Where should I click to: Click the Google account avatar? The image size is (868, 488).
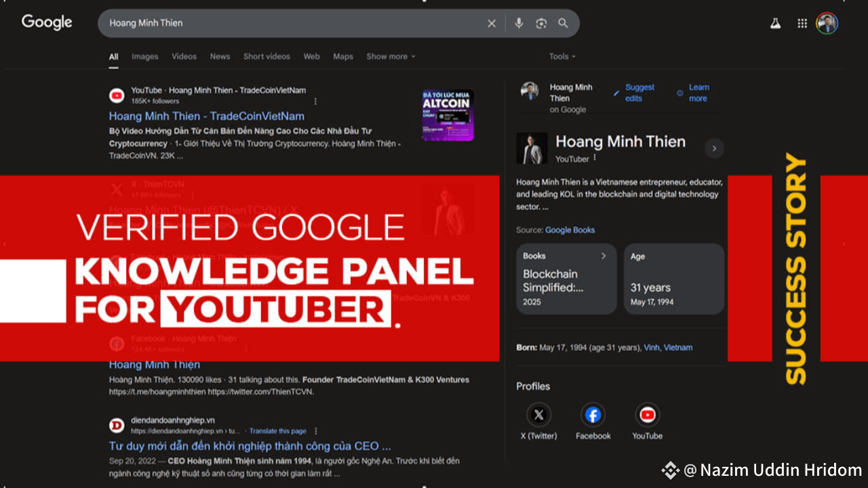[x=827, y=23]
